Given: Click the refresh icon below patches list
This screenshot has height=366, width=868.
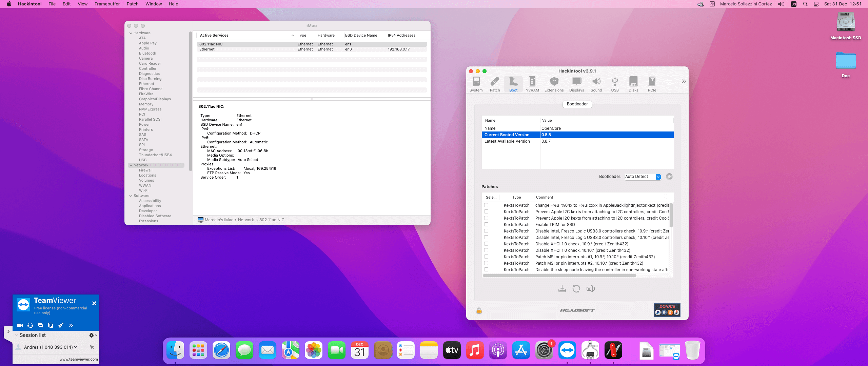Looking at the screenshot, I should pos(576,289).
